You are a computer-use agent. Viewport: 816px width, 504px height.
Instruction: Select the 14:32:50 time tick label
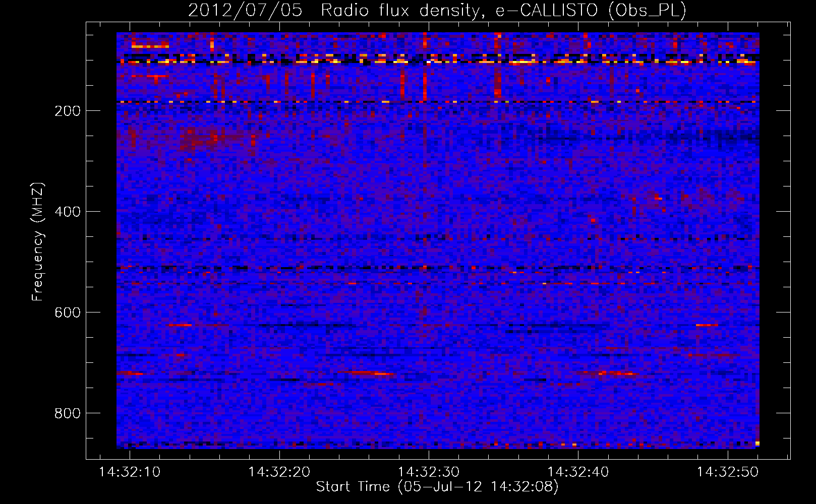click(728, 472)
